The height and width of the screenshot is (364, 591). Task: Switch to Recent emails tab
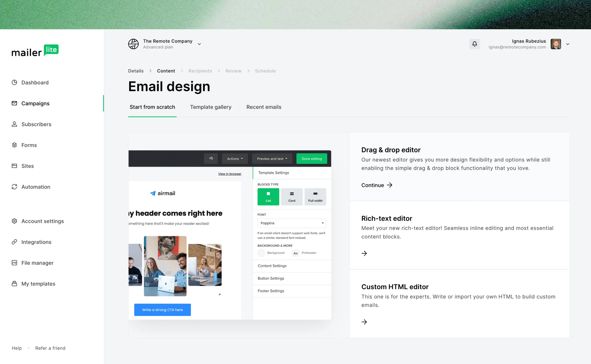[264, 107]
